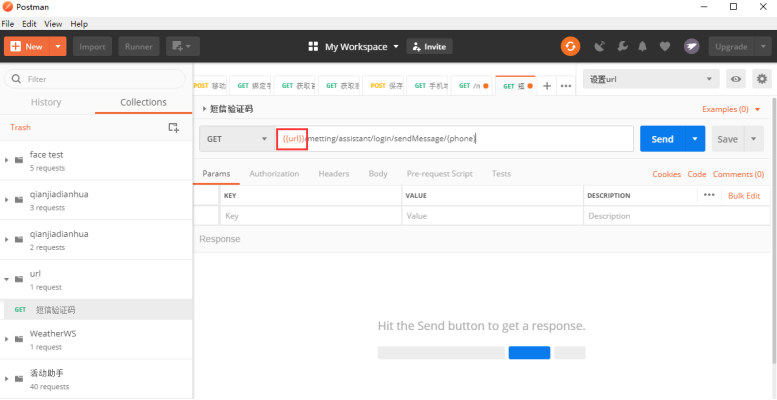Open the Code link
The height and width of the screenshot is (400, 777).
[697, 174]
